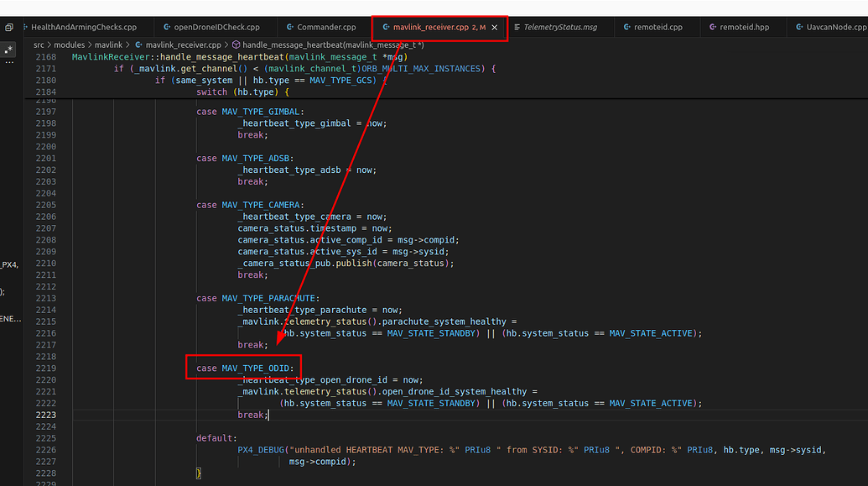Click the mavlink_receiver.cpp breadcrumb

(183, 44)
